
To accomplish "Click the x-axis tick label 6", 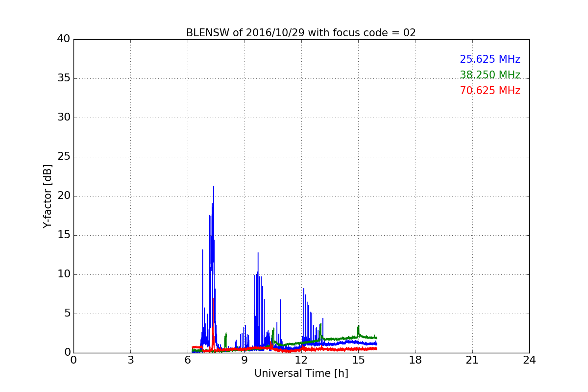I will (x=188, y=360).
